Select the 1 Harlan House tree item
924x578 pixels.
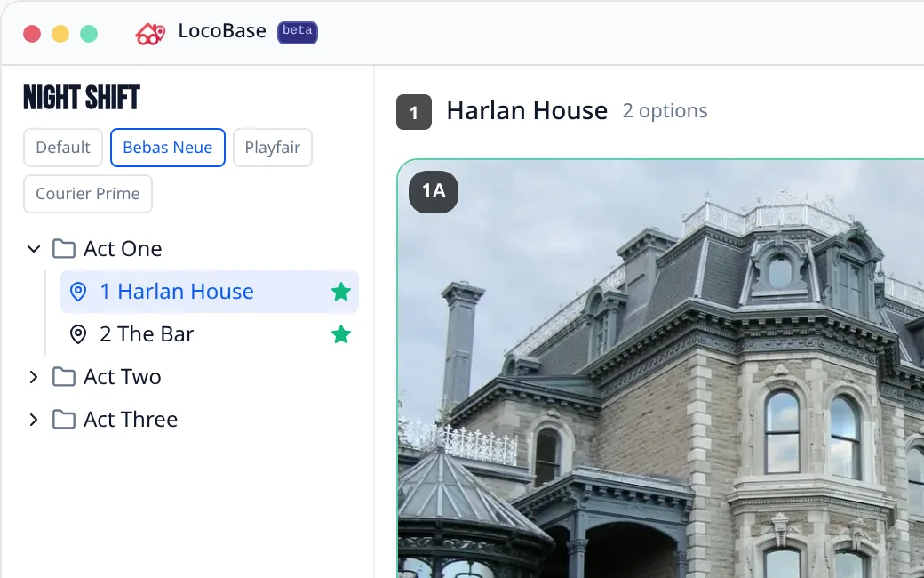[x=209, y=292]
